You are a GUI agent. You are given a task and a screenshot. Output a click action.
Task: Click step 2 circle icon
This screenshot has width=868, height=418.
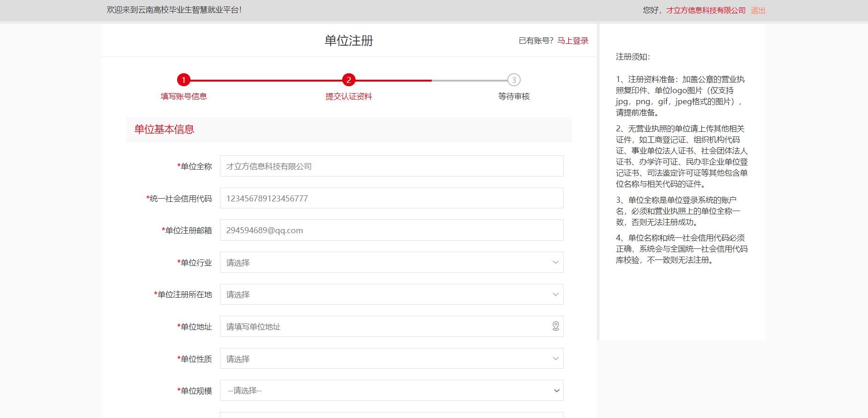tap(349, 80)
